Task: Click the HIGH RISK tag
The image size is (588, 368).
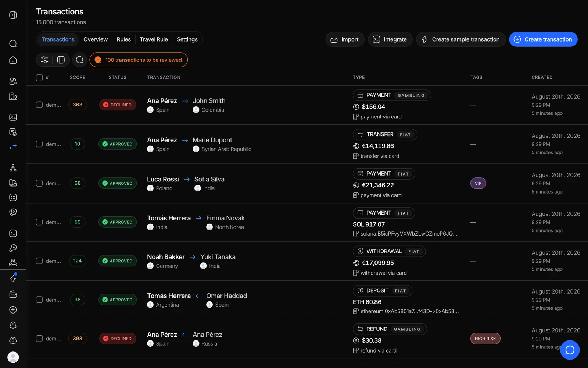Action: click(485, 339)
